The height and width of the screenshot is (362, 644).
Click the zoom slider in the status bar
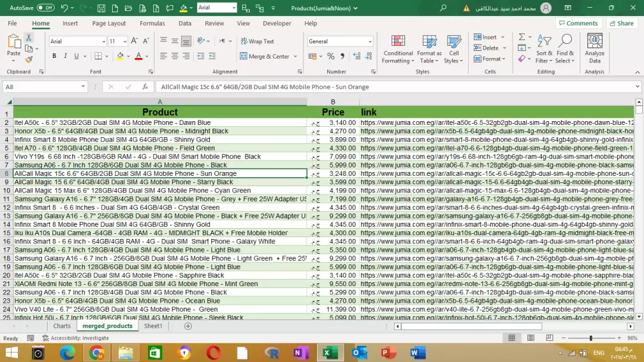point(591,338)
